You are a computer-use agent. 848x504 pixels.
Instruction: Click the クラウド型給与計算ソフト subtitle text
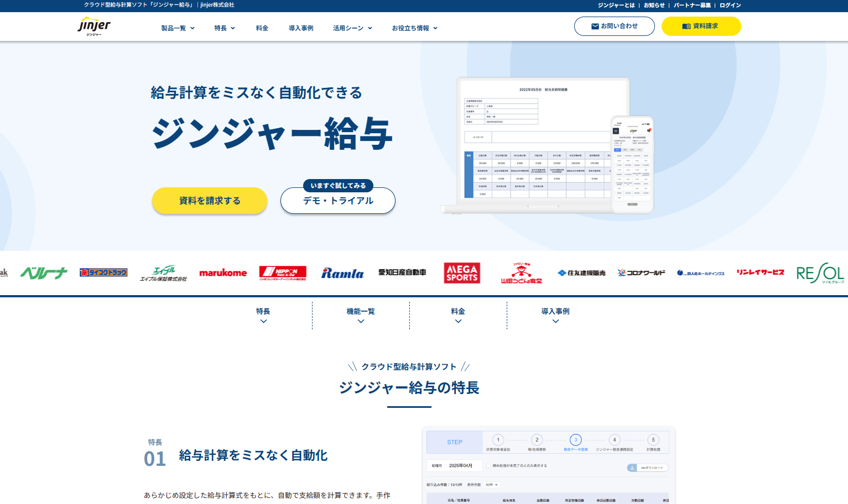(x=409, y=367)
